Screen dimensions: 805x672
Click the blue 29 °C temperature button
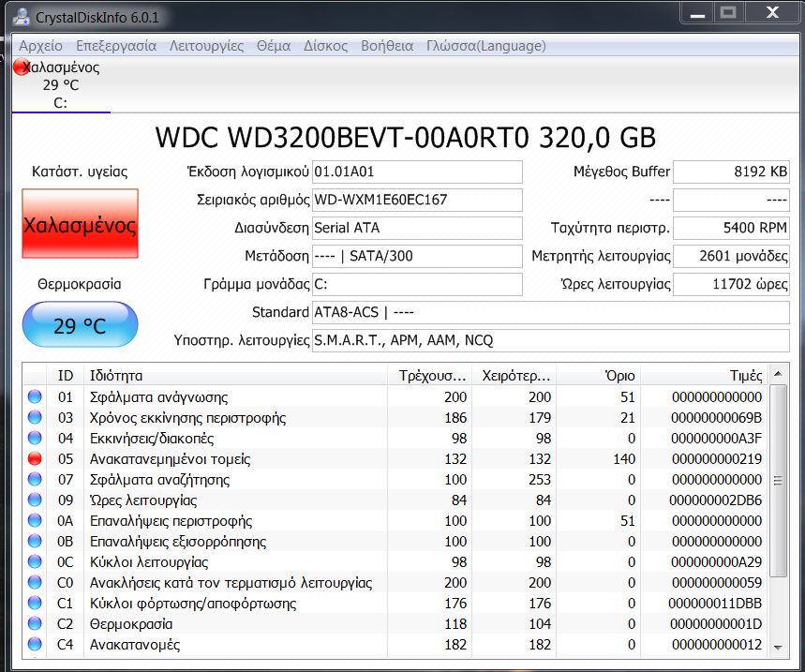(x=80, y=325)
